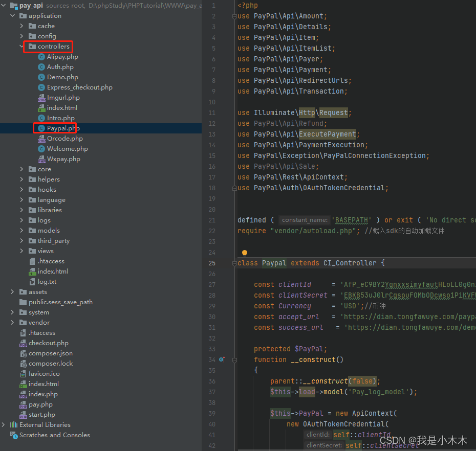This screenshot has height=451, width=476.
Task: Select start.php in the project tree
Action: (x=42, y=415)
